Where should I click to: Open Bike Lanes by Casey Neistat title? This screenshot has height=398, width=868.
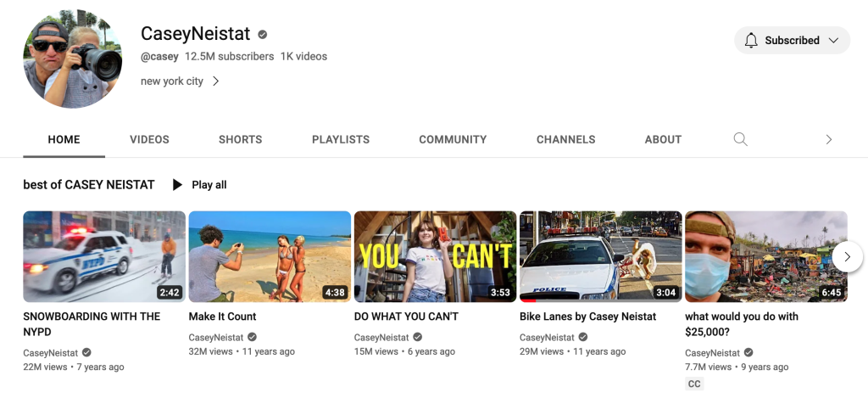587,317
